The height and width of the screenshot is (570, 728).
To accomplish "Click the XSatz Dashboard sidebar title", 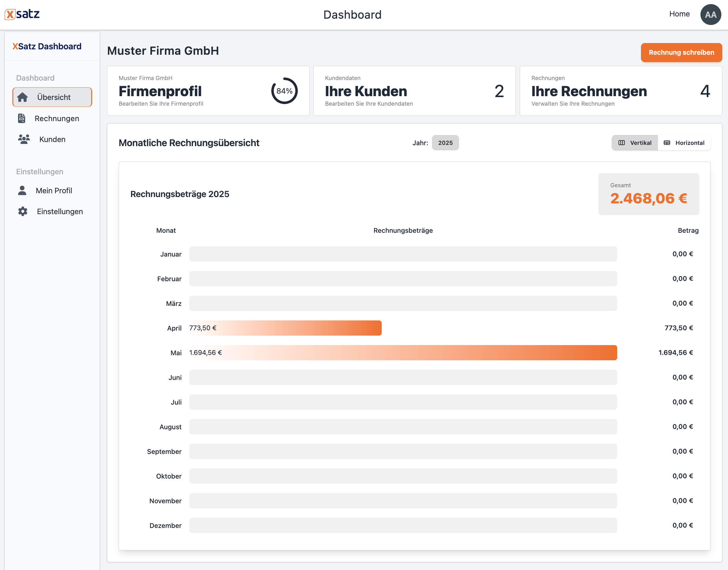I will coord(47,46).
